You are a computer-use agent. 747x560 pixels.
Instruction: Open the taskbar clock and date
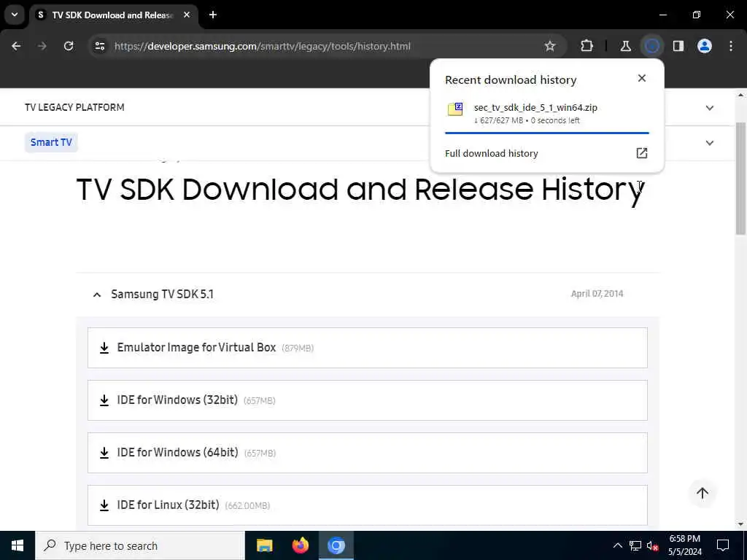(684, 545)
